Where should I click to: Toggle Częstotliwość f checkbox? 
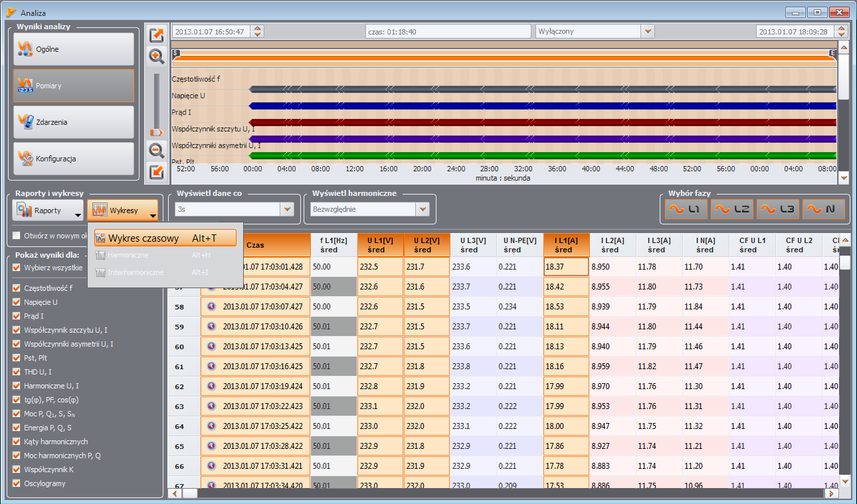click(17, 288)
